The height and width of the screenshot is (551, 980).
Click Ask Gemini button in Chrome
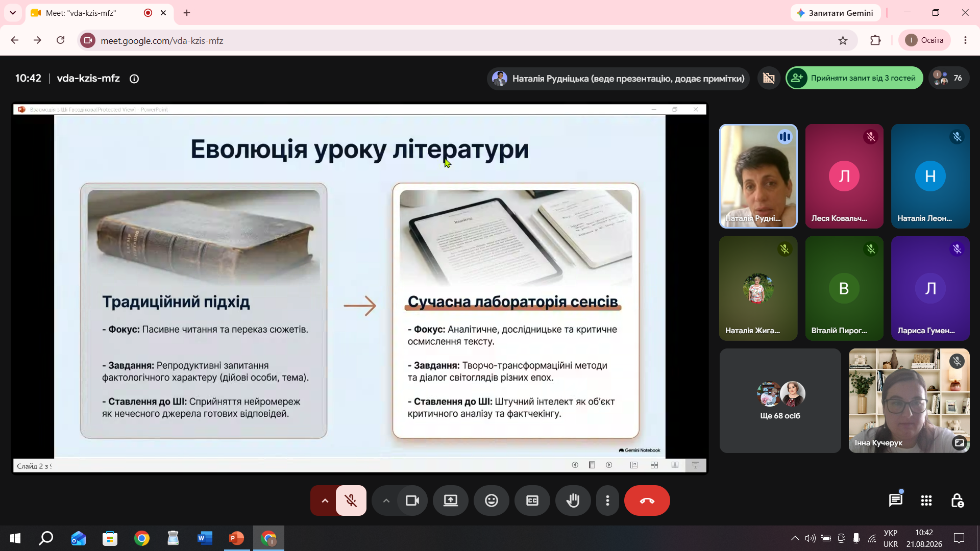(836, 13)
